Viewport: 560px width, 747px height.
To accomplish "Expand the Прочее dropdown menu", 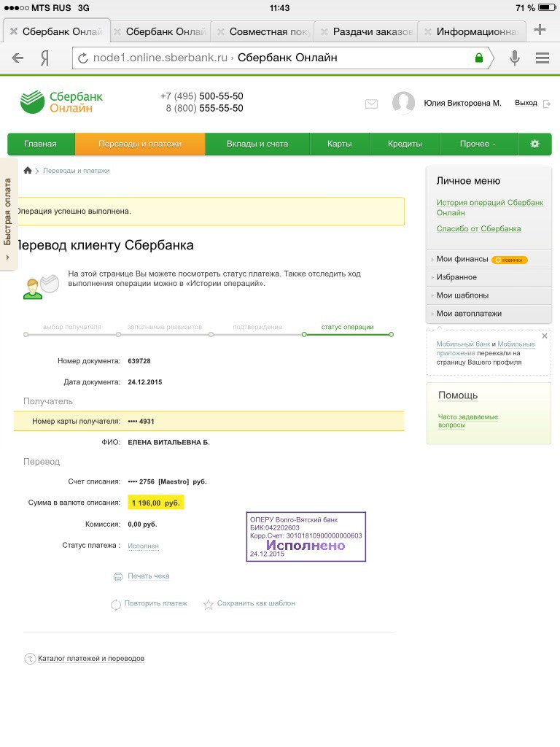I will 478,144.
